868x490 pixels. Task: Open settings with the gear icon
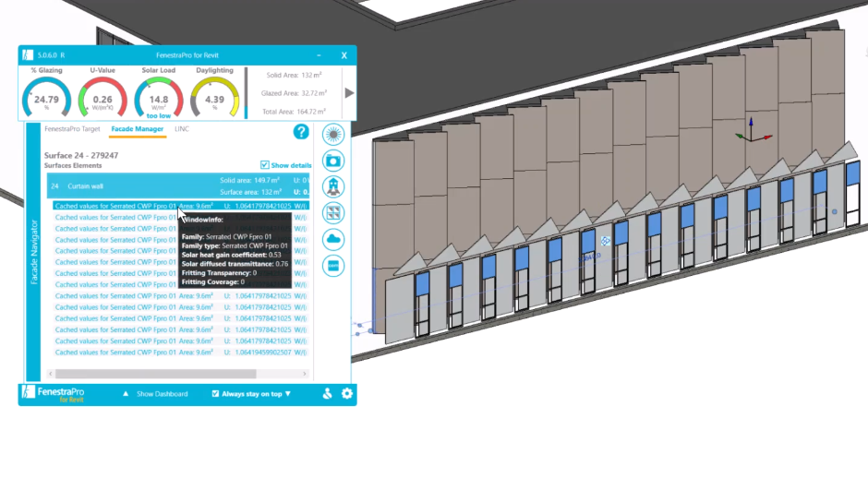point(347,394)
